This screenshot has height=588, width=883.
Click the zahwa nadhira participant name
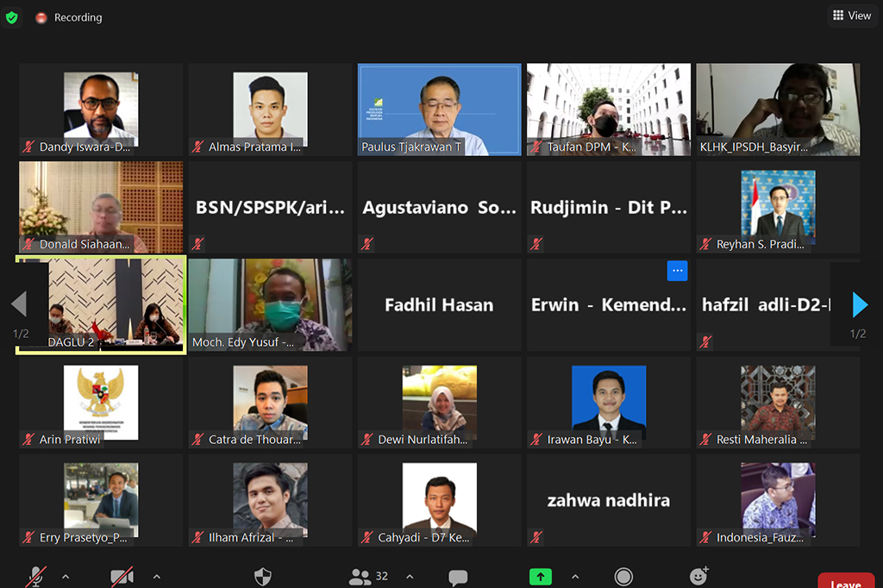point(609,500)
